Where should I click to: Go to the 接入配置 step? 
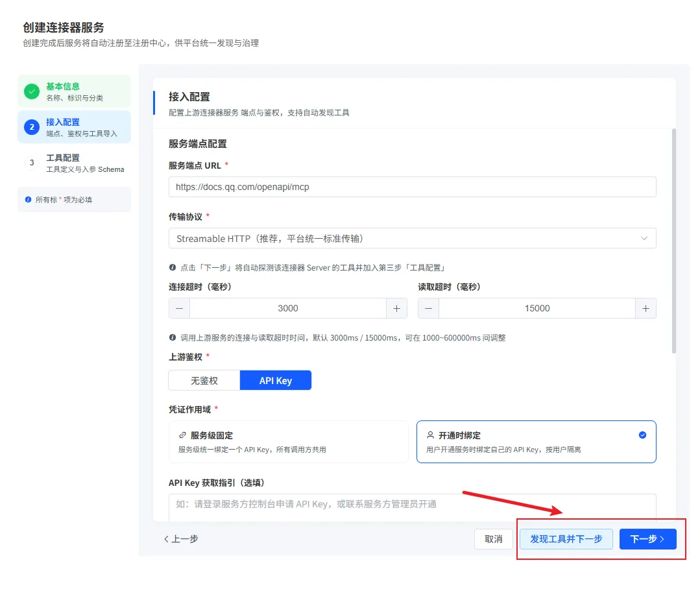click(x=74, y=127)
